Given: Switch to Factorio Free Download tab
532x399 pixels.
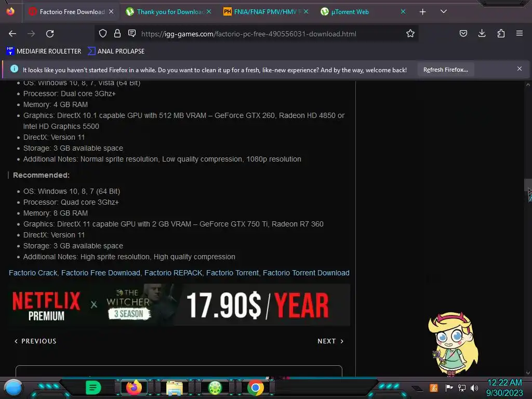Looking at the screenshot, I should [72, 12].
